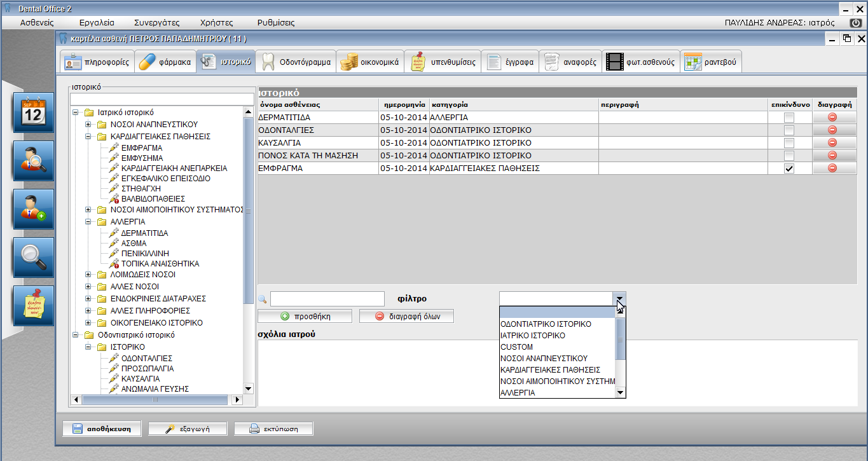
Task: Select ΑΣΘΜΑ in the tree
Action: pos(128,244)
